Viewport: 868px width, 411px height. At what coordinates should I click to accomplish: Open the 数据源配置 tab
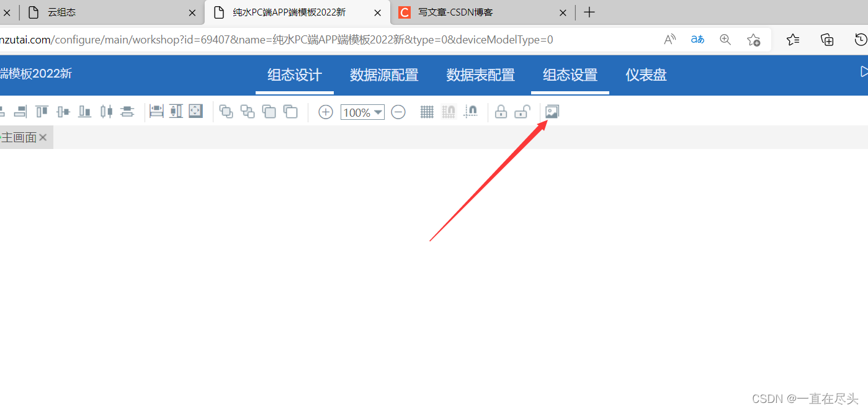(384, 75)
